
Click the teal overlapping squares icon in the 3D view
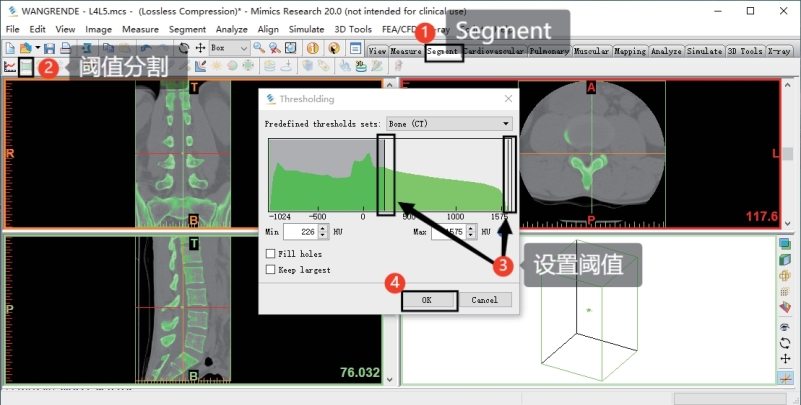coord(785,244)
